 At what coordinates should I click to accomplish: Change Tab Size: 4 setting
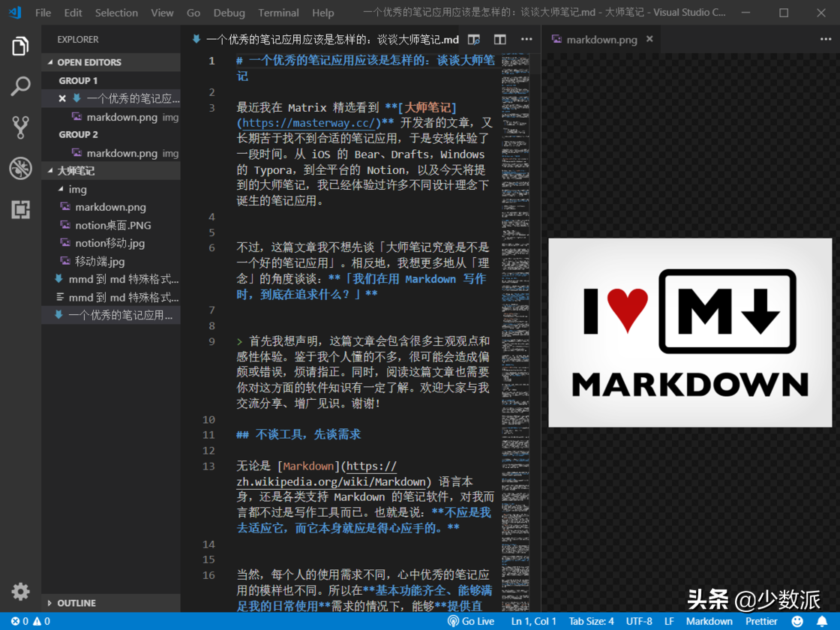(592, 622)
